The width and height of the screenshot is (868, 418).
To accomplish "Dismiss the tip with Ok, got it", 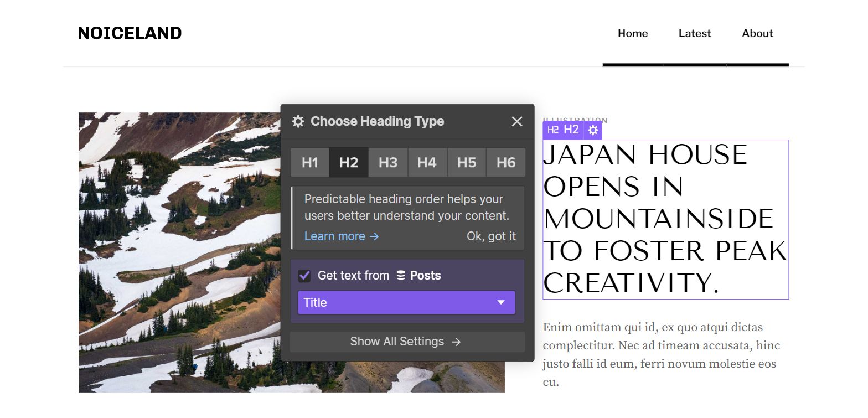I will coord(491,236).
